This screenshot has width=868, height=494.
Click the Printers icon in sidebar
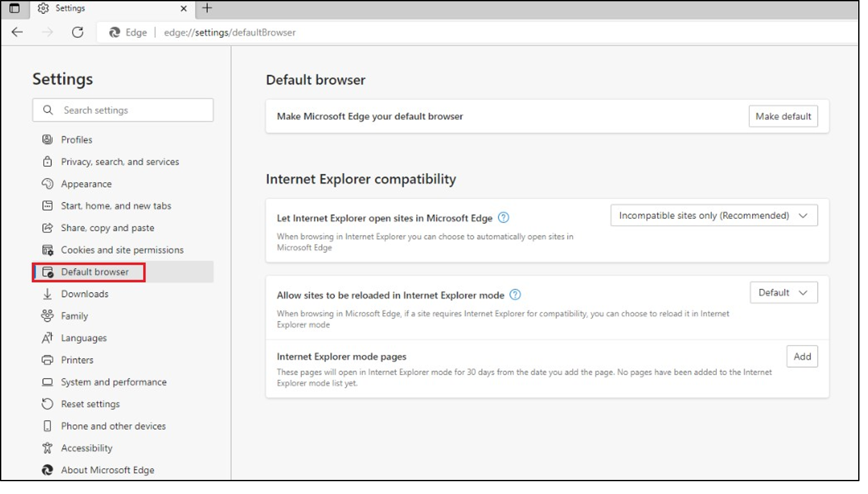point(47,360)
